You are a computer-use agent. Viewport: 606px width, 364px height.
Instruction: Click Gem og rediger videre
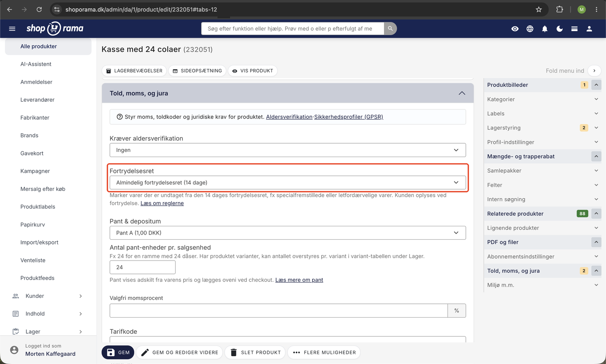click(x=180, y=352)
